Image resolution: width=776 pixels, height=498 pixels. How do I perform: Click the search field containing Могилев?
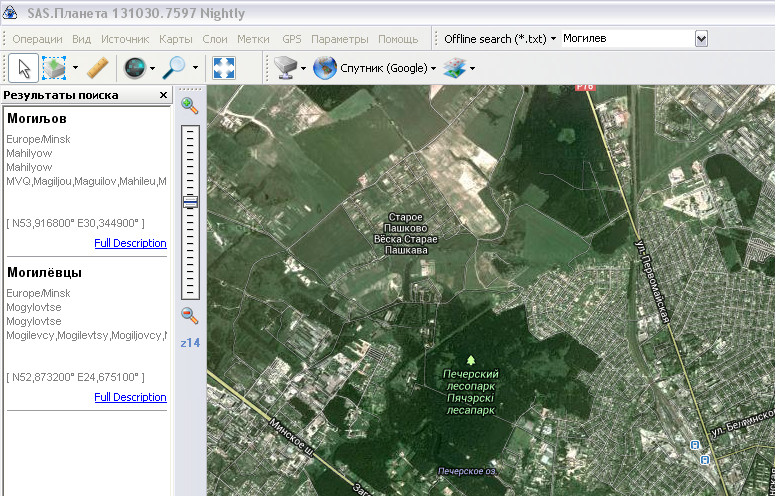tap(625, 38)
